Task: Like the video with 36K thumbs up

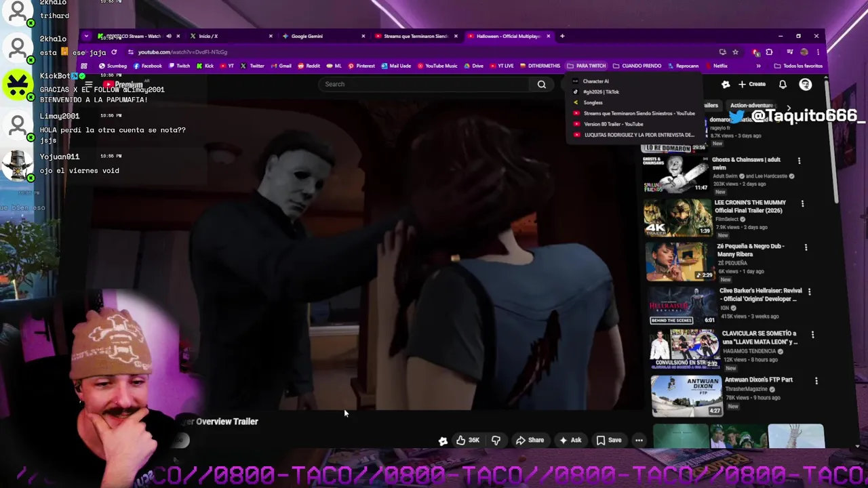Action: [468, 440]
